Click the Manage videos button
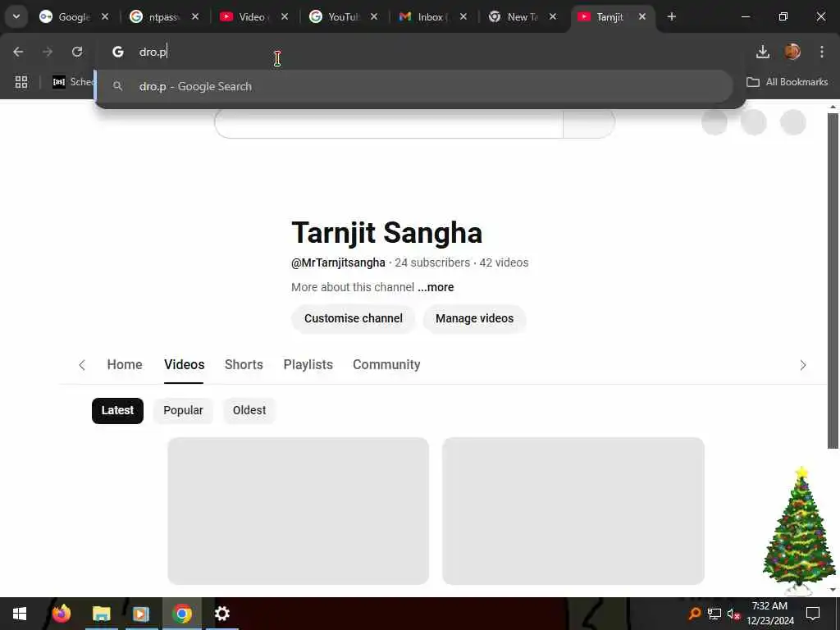 (475, 318)
